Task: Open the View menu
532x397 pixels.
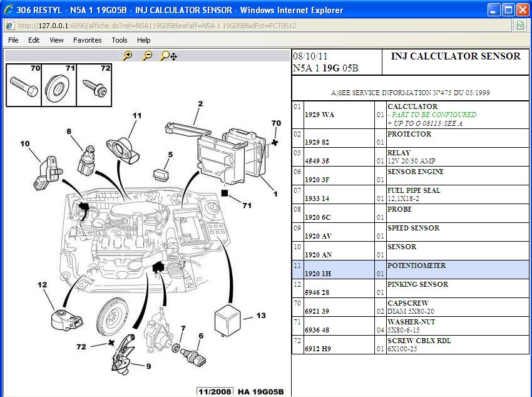Action: pyautogui.click(x=56, y=40)
